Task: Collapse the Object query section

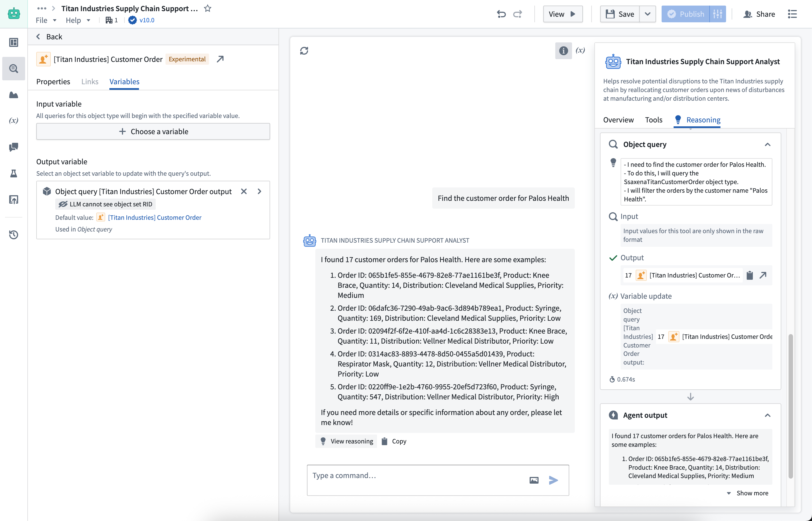Action: click(x=768, y=144)
